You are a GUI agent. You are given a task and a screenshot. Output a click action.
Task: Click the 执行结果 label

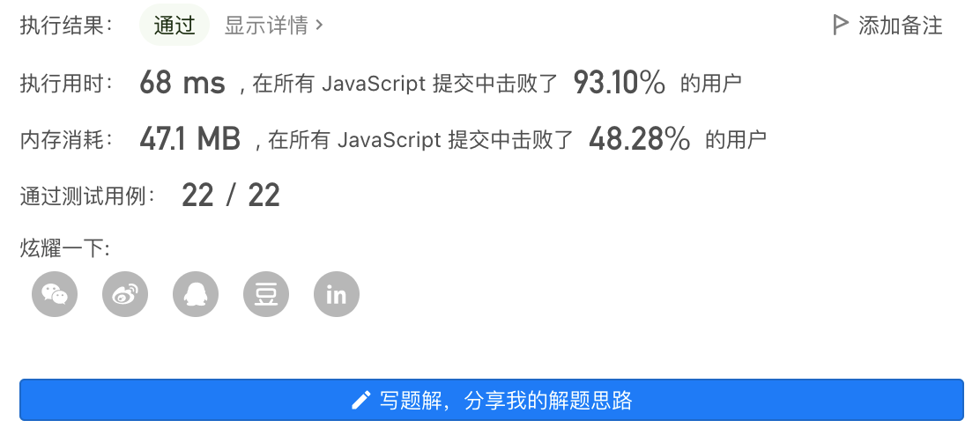click(x=67, y=26)
